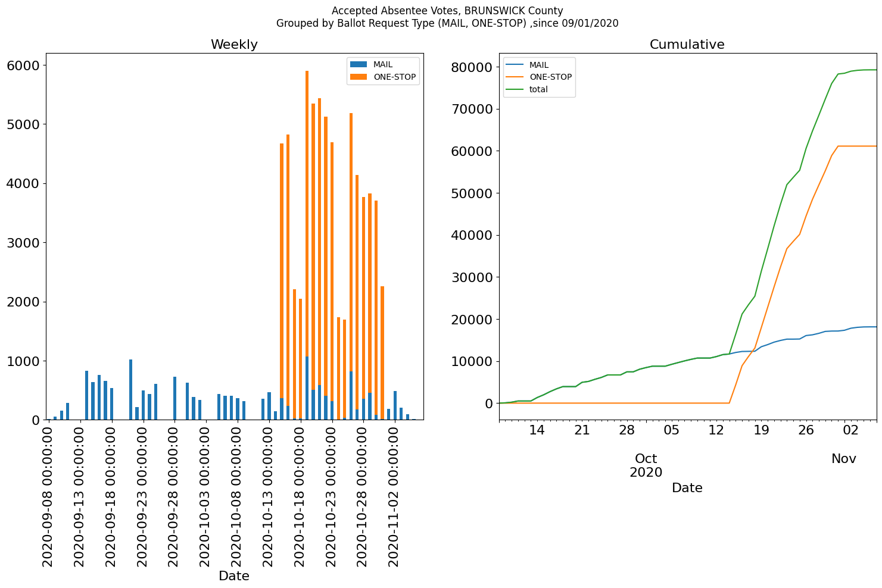
Task: Click the 'Grouped by Ballot Request Type' subtitle line
Action: click(447, 23)
